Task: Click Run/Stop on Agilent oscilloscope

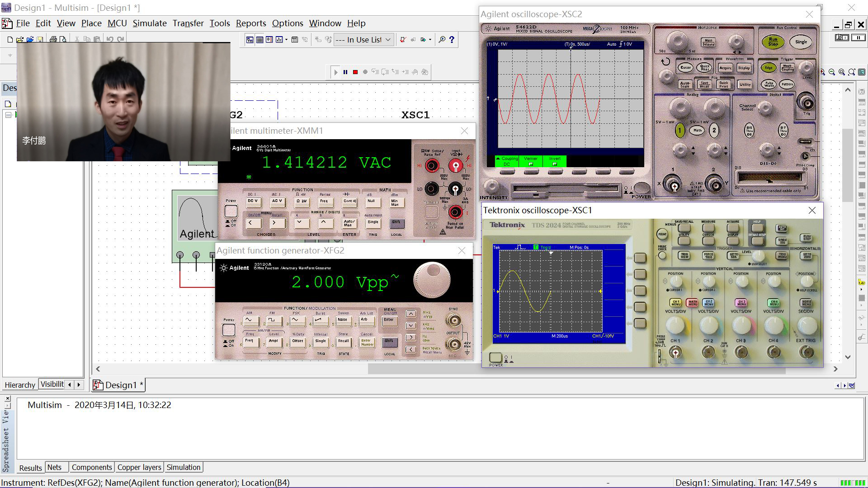Action: coord(773,42)
